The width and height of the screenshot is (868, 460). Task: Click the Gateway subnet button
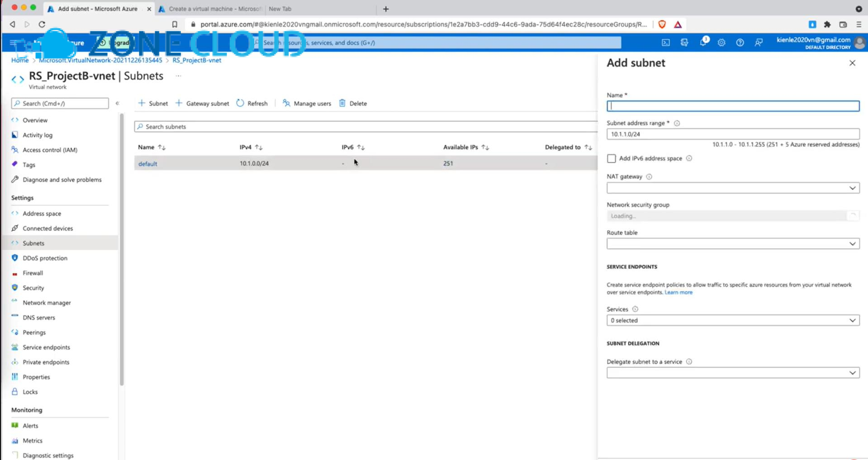tap(202, 104)
